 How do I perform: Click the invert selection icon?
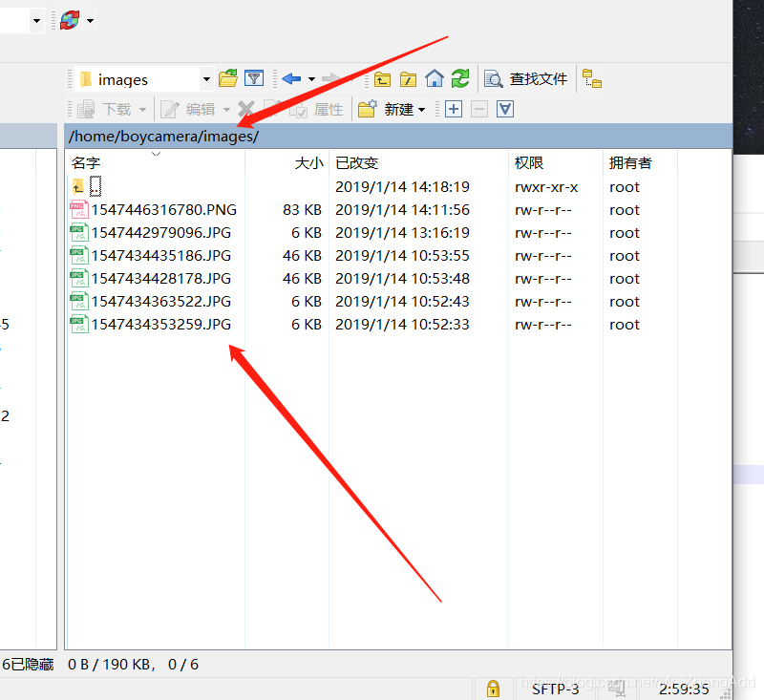[x=505, y=109]
